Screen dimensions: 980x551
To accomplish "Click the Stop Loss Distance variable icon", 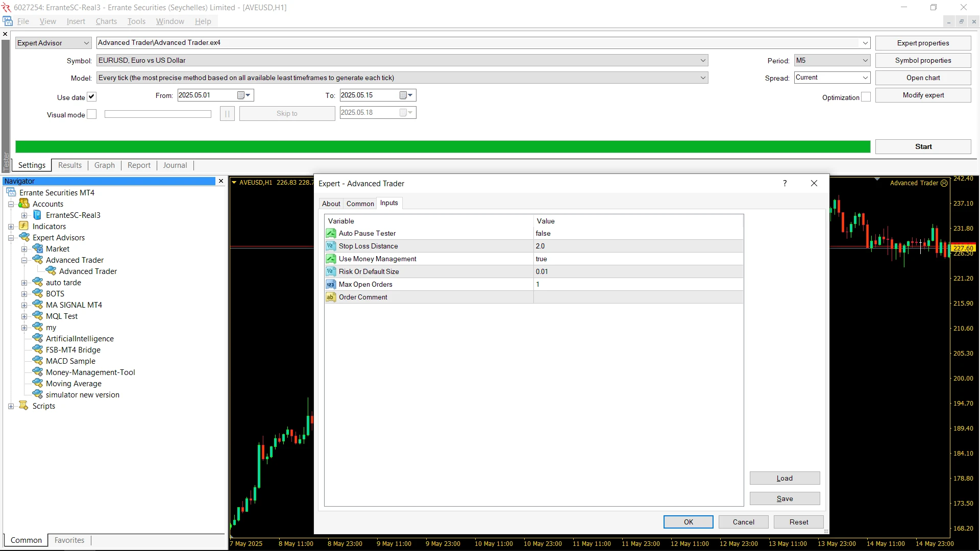I will pos(331,246).
